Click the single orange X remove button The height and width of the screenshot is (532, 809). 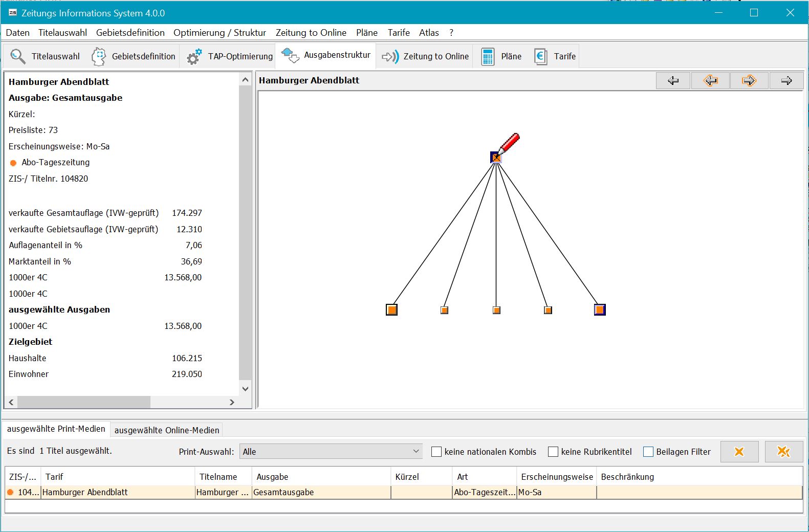click(x=739, y=452)
